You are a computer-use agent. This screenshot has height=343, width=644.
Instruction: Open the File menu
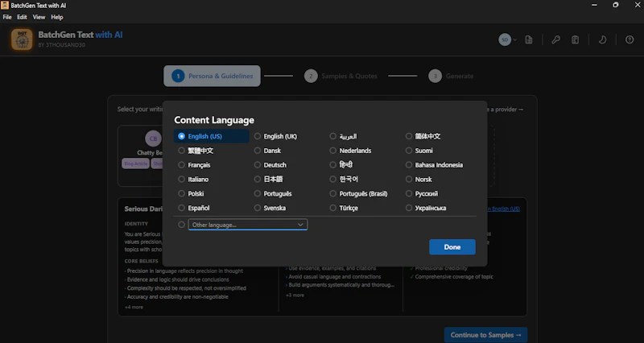tap(7, 17)
